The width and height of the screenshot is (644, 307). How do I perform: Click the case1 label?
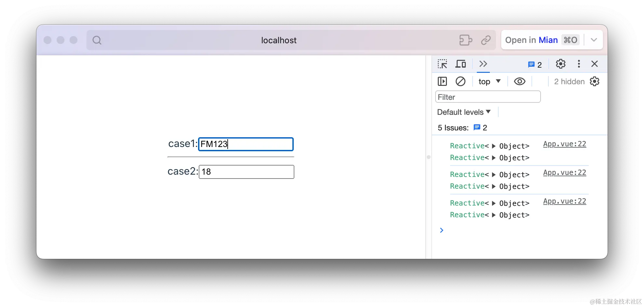click(x=183, y=143)
